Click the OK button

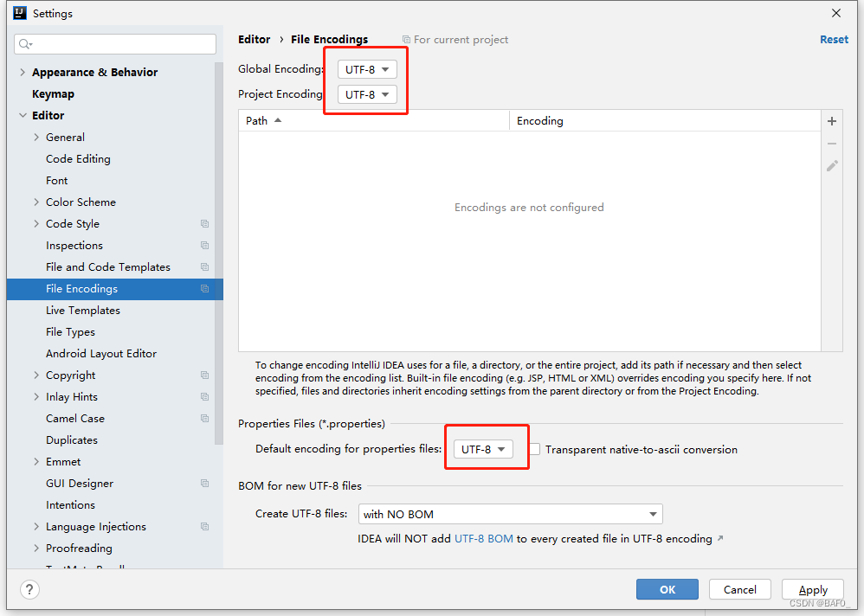click(667, 589)
